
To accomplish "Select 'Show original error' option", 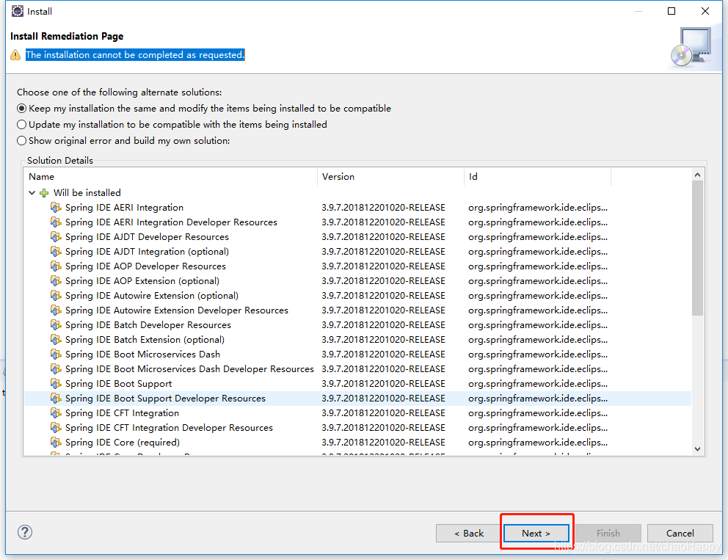I will 21,141.
